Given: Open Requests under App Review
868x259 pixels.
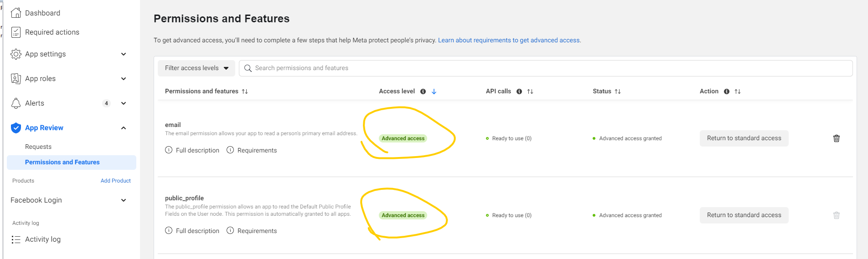Looking at the screenshot, I should 38,147.
